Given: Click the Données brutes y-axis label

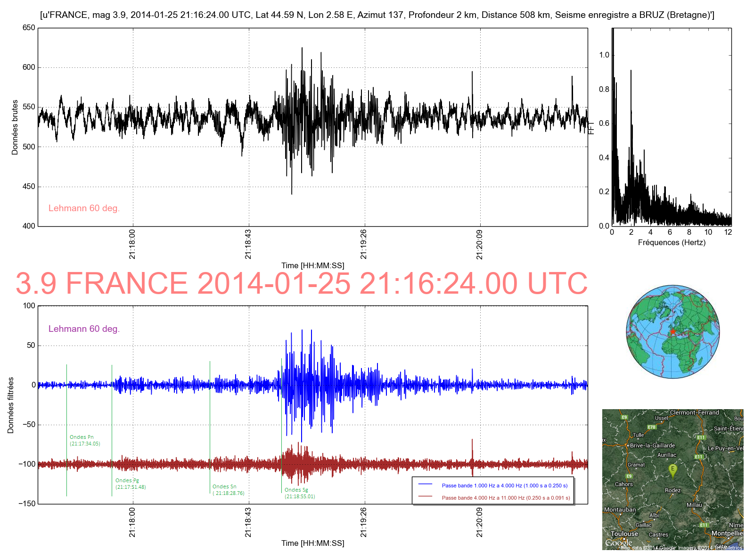Looking at the screenshot, I should click(x=15, y=127).
